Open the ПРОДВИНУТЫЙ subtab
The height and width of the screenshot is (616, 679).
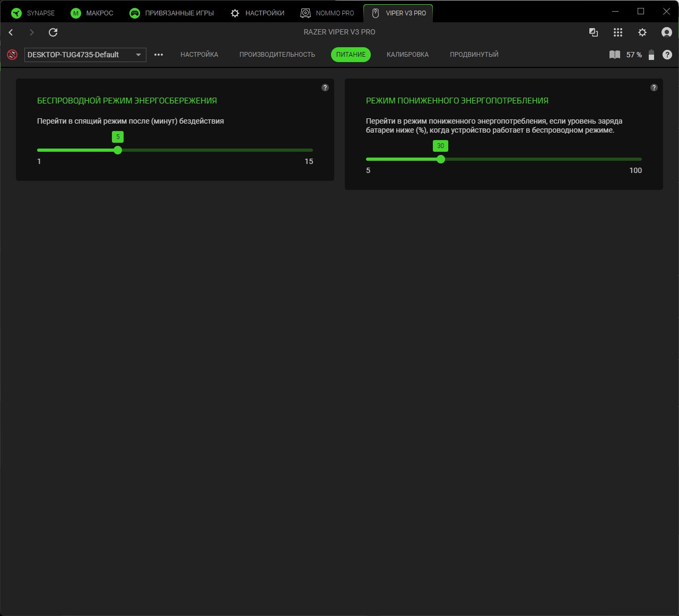(474, 55)
